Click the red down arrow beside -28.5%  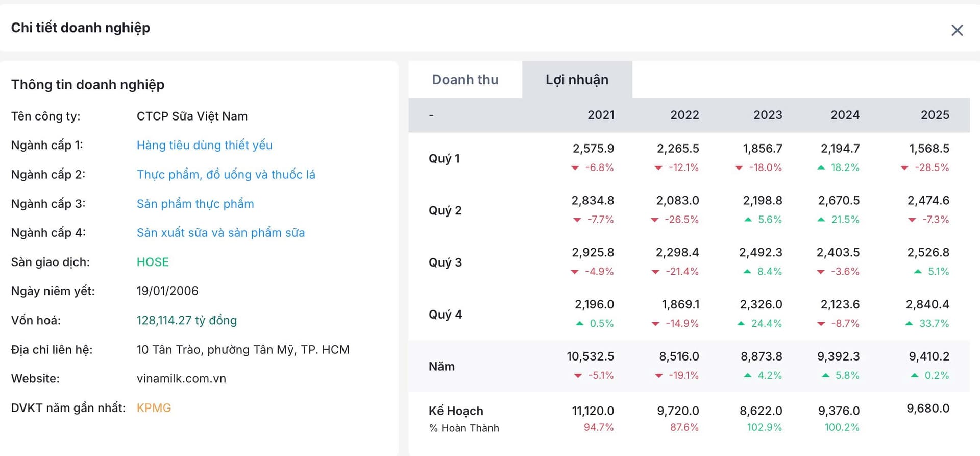click(x=904, y=168)
